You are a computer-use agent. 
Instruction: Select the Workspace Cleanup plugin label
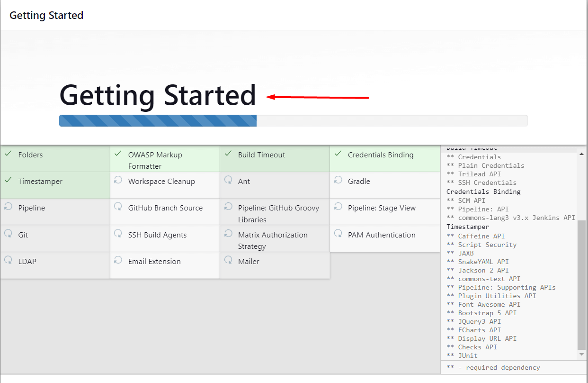coord(161,182)
